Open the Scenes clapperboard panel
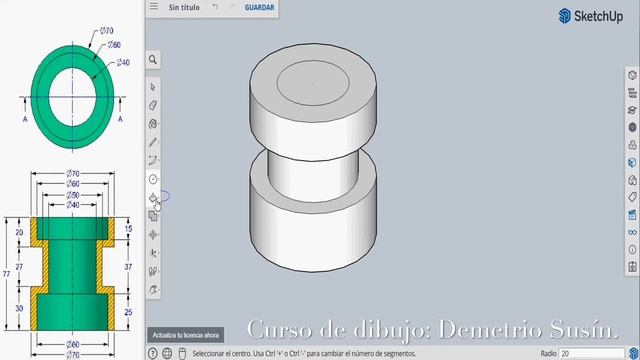 pos(632,215)
